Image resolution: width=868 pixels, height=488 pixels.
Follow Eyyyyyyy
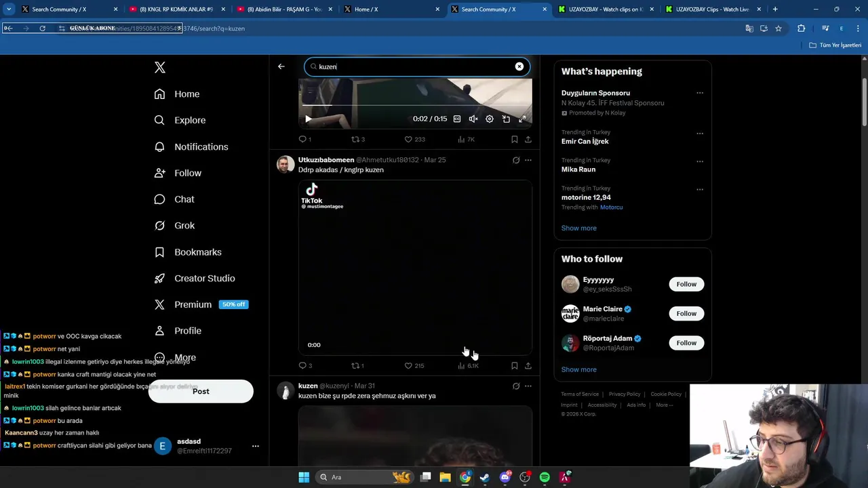(686, 284)
